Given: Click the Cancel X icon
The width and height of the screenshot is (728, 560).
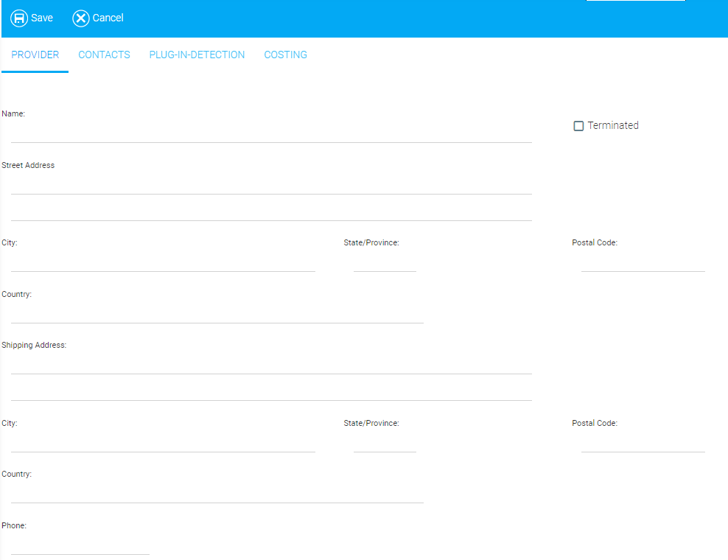Looking at the screenshot, I should (x=81, y=18).
